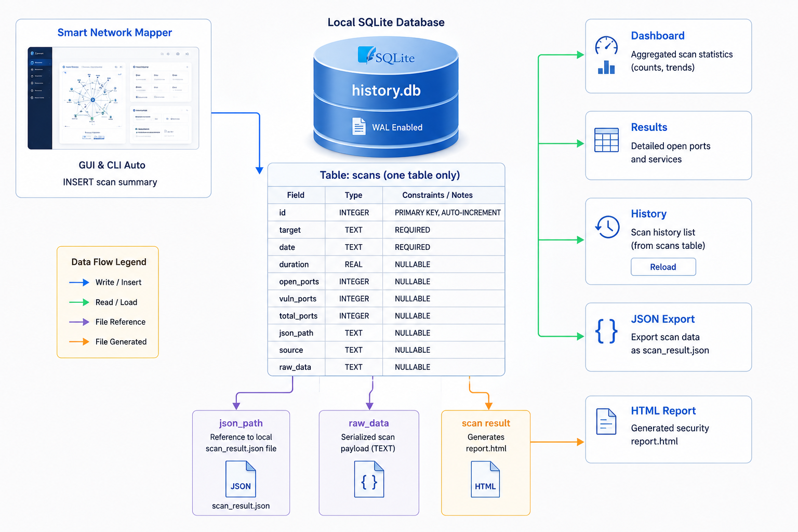Select the scan_result.json filename under the JSON file icon
Viewport: 798px width, 532px height.
[x=241, y=506]
